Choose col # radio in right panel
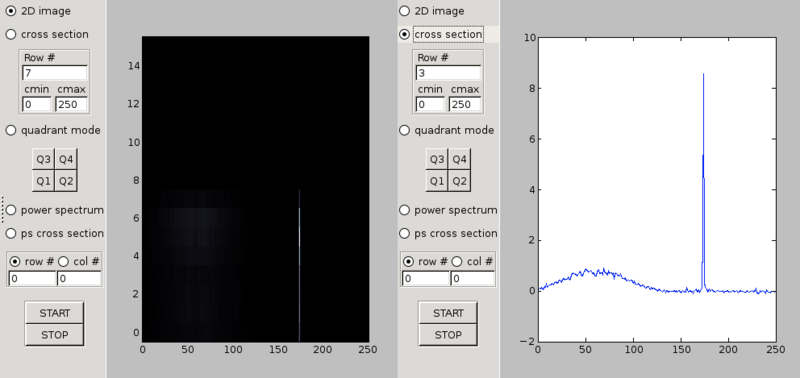This screenshot has width=800, height=378. pyautogui.click(x=457, y=262)
